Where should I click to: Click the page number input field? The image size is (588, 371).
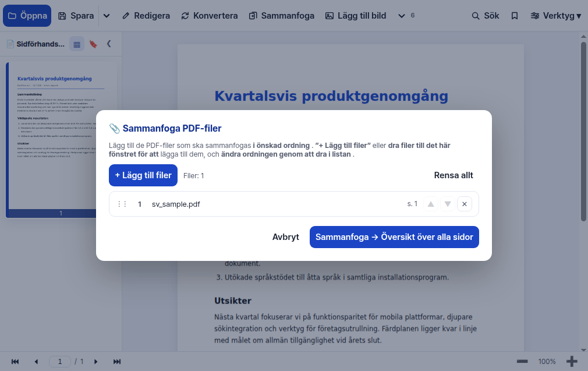60,362
